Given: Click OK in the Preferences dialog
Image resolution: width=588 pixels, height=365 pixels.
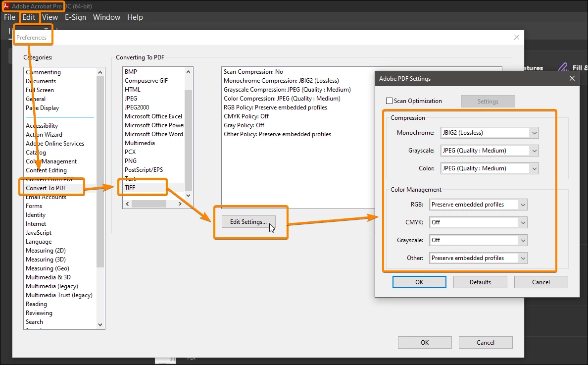Looking at the screenshot, I should coord(425,343).
